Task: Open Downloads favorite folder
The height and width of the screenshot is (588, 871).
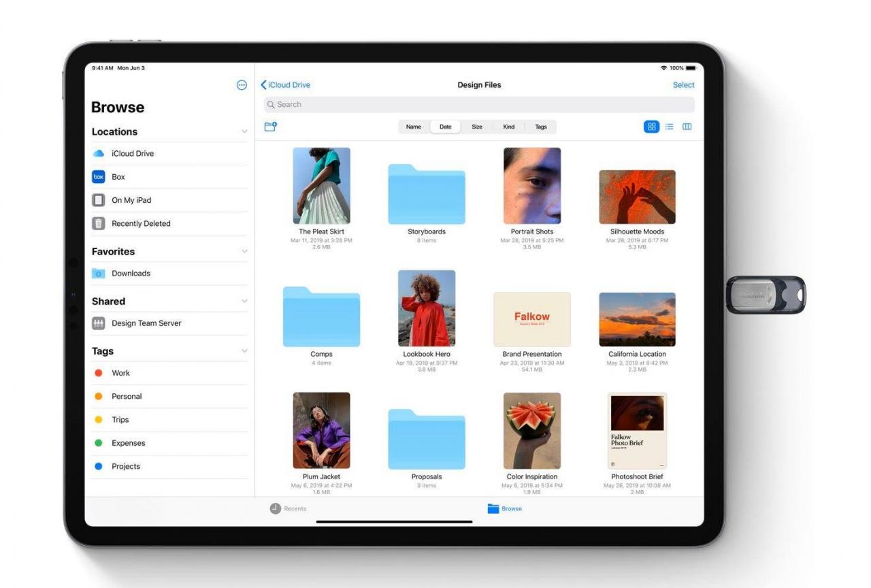Action: click(x=169, y=274)
